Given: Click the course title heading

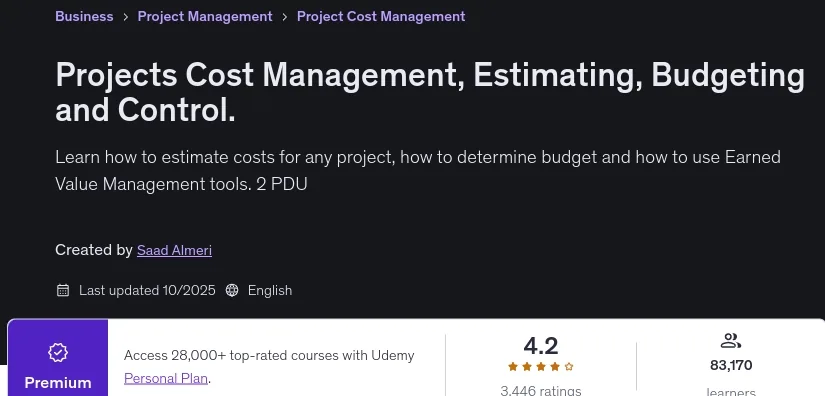Looking at the screenshot, I should pos(430,93).
